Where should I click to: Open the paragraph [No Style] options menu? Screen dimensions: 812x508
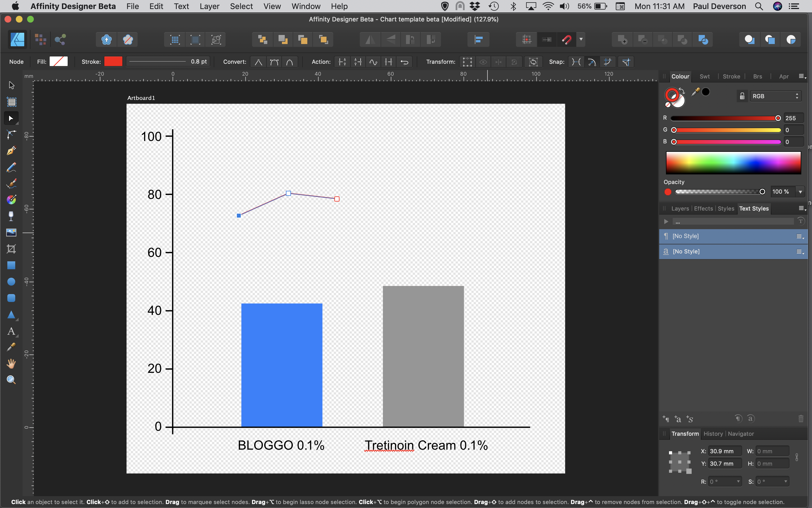tap(800, 237)
